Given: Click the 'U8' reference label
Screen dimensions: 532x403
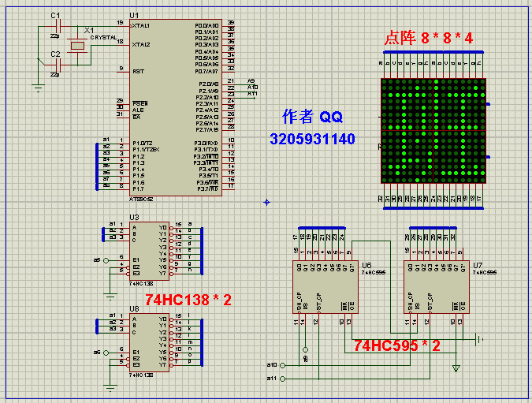Looking at the screenshot, I should [x=134, y=308].
